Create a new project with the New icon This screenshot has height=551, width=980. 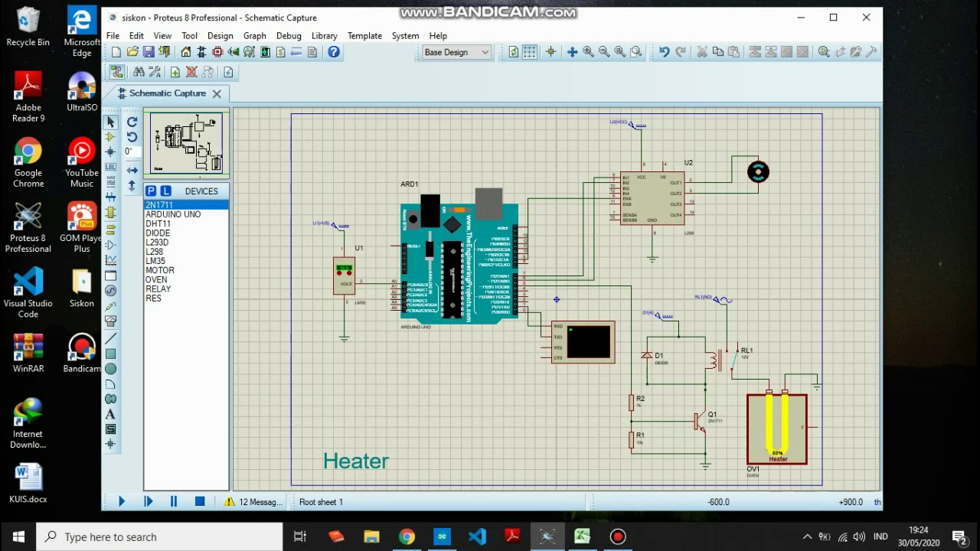116,52
